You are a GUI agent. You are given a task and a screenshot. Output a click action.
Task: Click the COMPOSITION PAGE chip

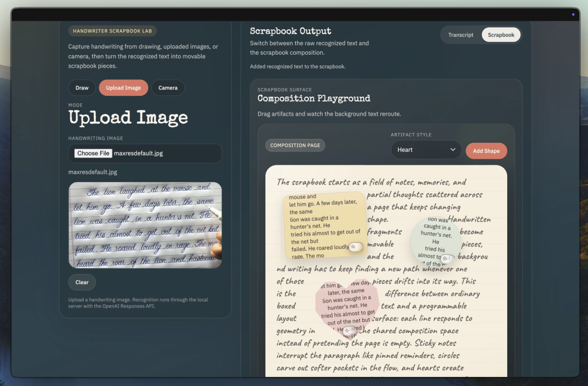tap(295, 145)
